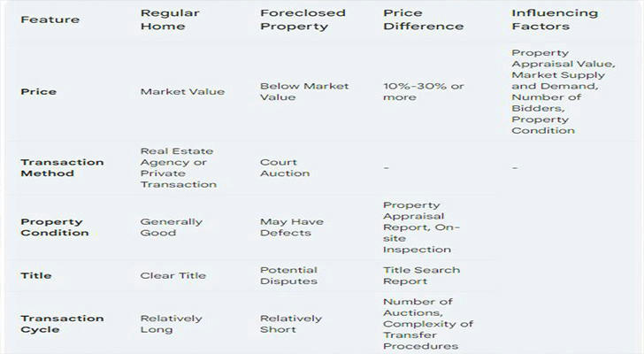Click the Feature column header
This screenshot has height=354, width=644.
click(x=50, y=19)
